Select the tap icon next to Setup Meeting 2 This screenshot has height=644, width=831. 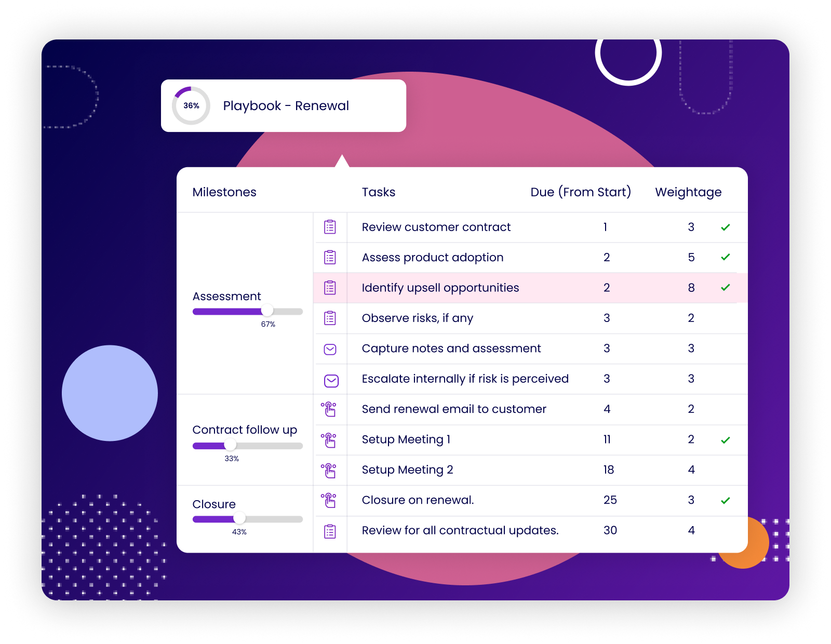329,470
